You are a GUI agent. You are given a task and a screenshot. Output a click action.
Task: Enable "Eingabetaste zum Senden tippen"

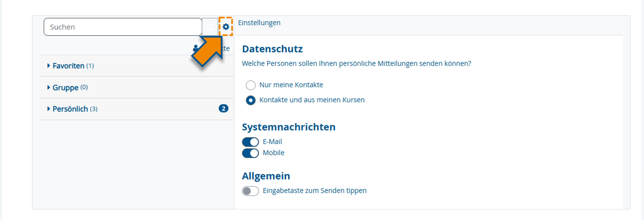pyautogui.click(x=250, y=191)
